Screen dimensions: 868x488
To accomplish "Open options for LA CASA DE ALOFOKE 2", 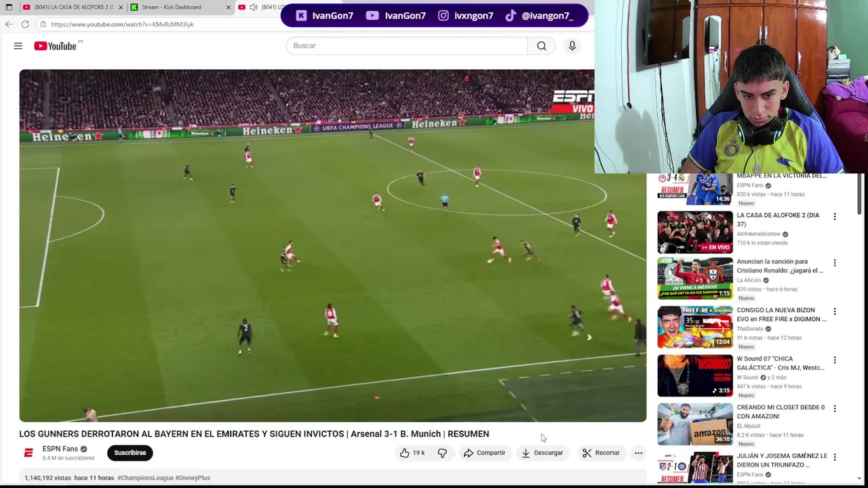I will click(x=835, y=217).
